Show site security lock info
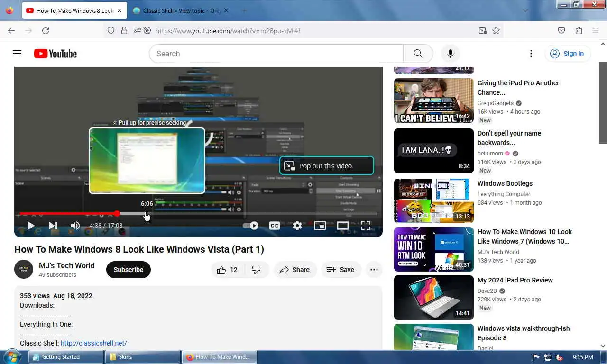 pyautogui.click(x=124, y=30)
